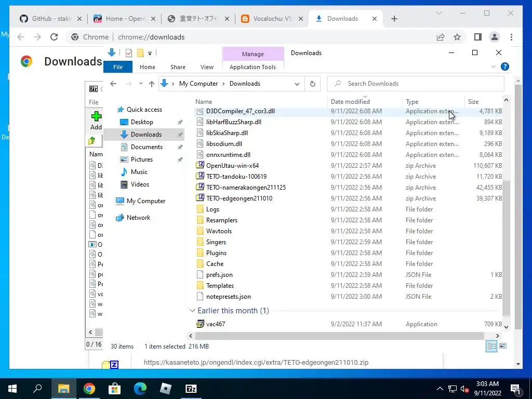Switch to the View ribbon tab

pyautogui.click(x=207, y=67)
